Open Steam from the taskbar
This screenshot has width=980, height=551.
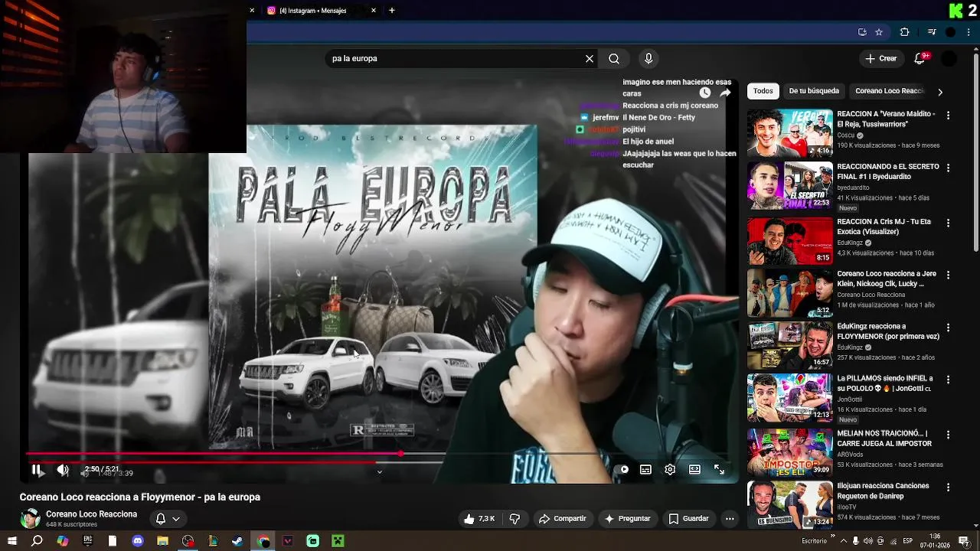point(238,541)
